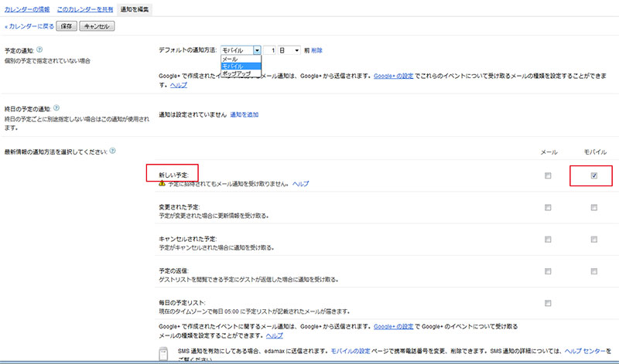Open the 日 time unit dropdown
619x364 pixels.
pos(289,50)
